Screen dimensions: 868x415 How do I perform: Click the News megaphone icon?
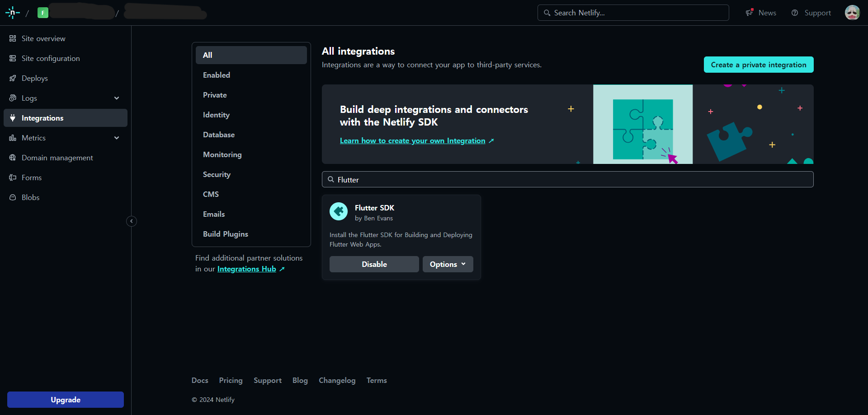[x=750, y=13]
